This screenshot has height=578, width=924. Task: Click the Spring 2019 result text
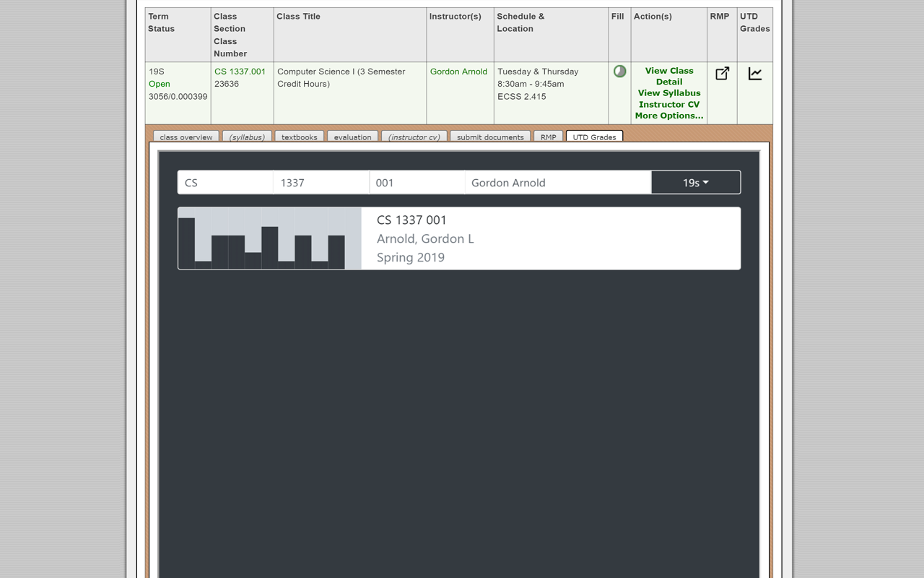(x=411, y=257)
